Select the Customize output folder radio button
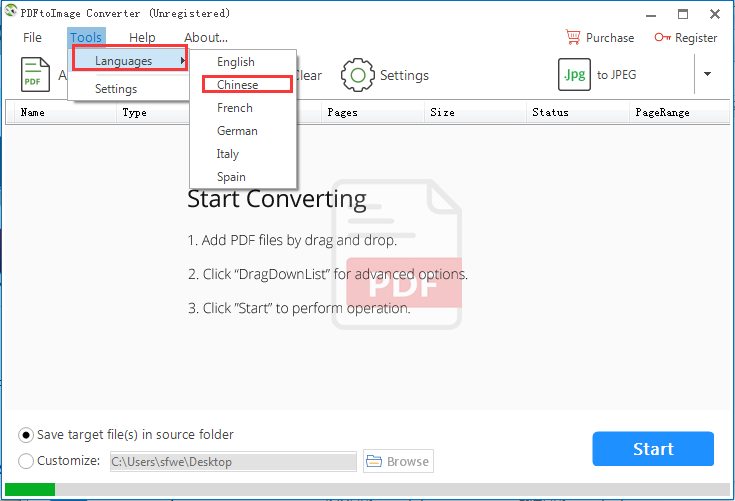The width and height of the screenshot is (735, 501). pyautogui.click(x=26, y=461)
